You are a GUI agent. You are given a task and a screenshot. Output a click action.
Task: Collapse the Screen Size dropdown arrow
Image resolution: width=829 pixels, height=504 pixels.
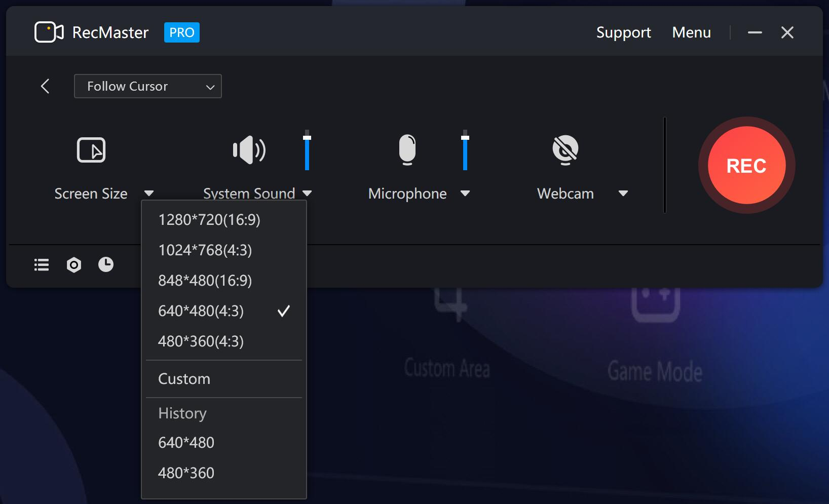[x=149, y=193]
